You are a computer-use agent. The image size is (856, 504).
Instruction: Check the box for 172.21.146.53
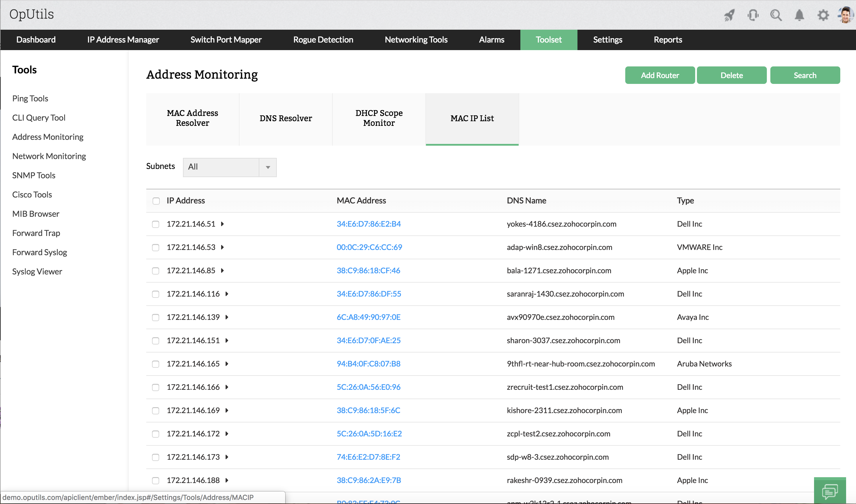click(156, 248)
